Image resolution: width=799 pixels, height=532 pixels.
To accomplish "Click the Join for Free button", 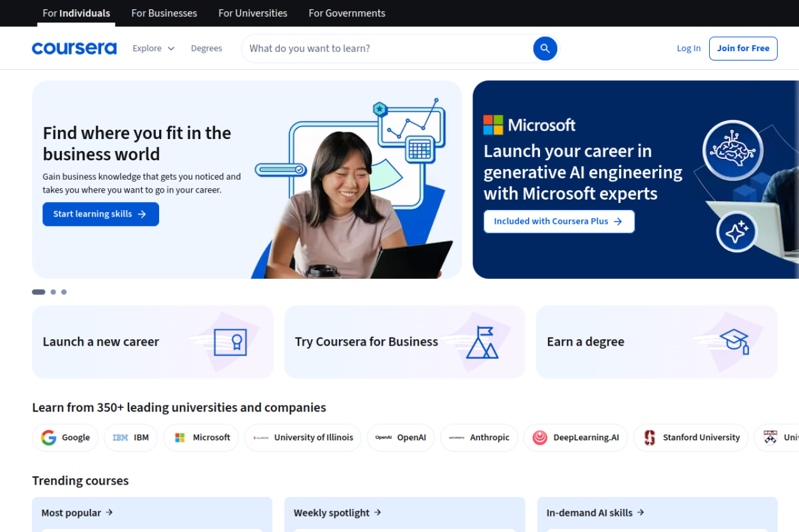I will point(743,48).
